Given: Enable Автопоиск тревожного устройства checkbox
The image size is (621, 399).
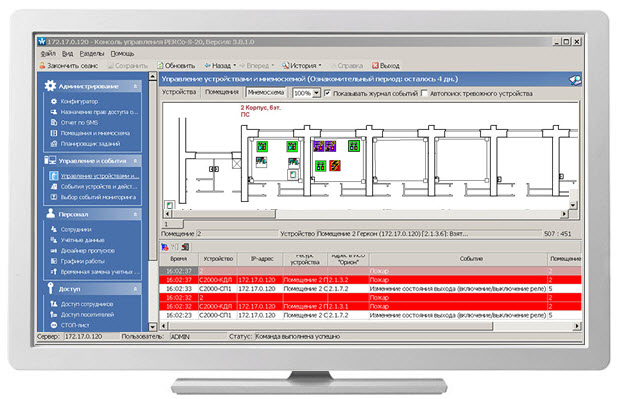Looking at the screenshot, I should click(x=425, y=93).
